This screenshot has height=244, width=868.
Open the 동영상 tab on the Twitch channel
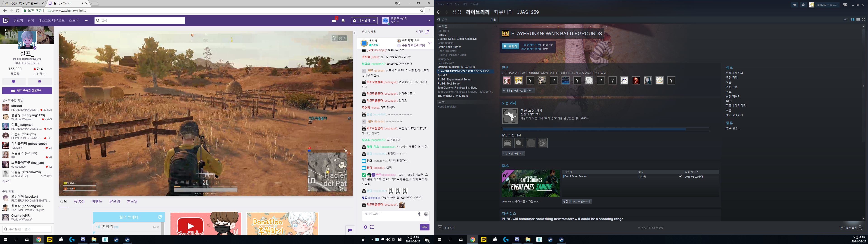click(x=80, y=201)
